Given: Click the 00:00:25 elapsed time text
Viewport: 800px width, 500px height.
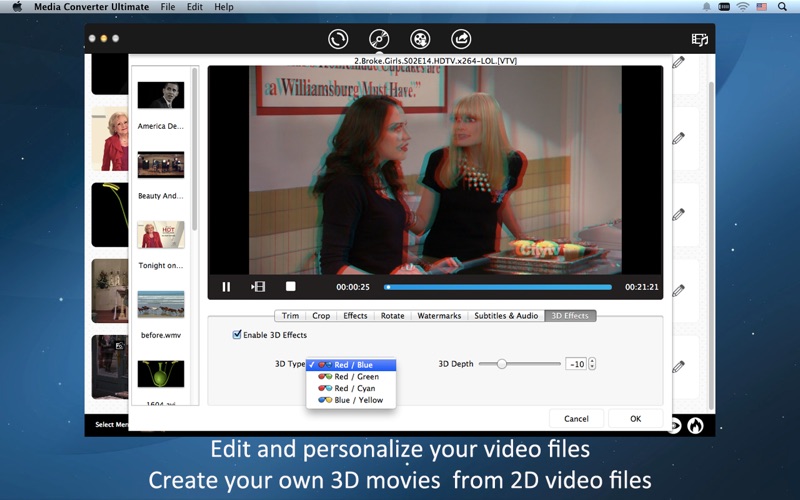Looking at the screenshot, I should 353,287.
